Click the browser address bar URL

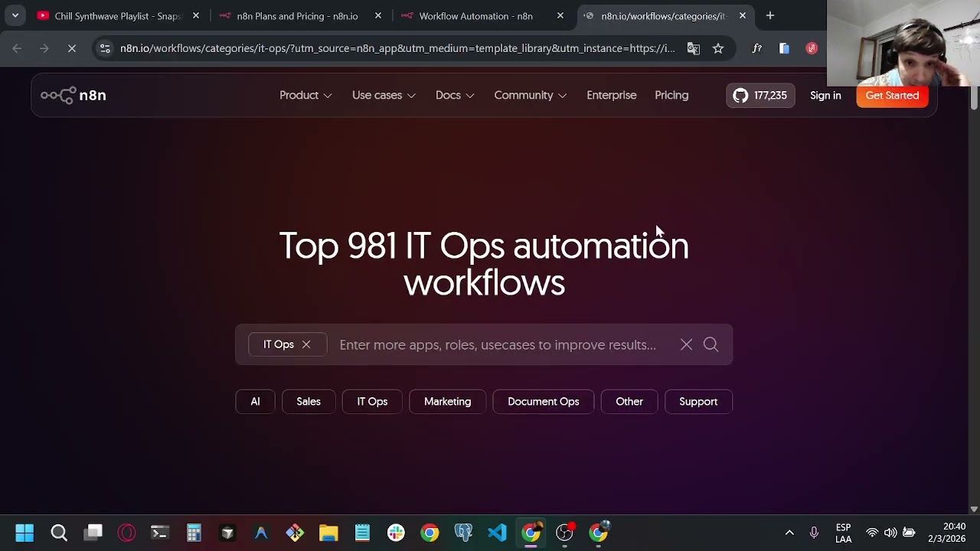pyautogui.click(x=397, y=48)
